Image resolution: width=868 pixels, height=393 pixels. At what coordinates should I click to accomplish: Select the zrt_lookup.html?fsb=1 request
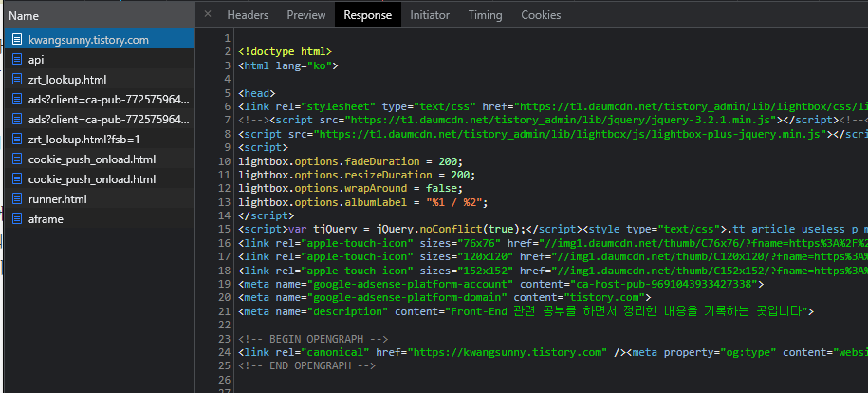click(99, 140)
